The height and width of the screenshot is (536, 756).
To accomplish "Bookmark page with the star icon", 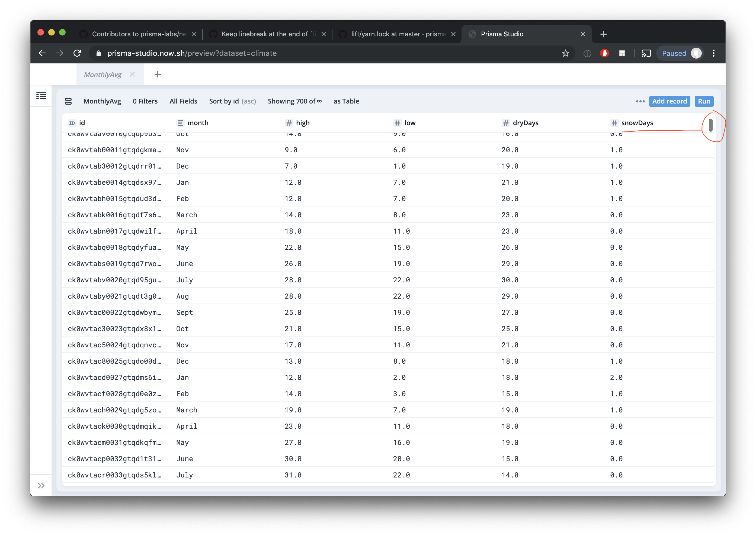I will (x=565, y=53).
